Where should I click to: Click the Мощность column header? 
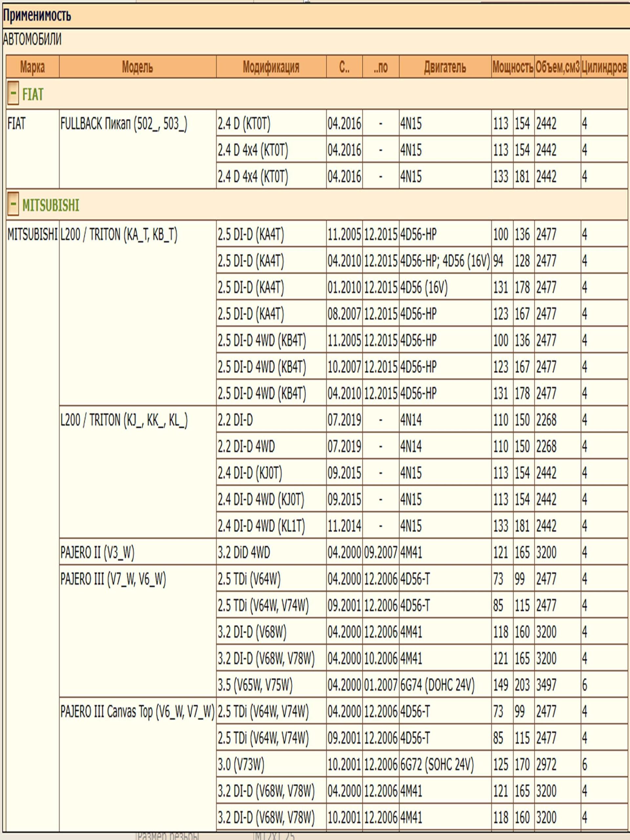click(513, 67)
